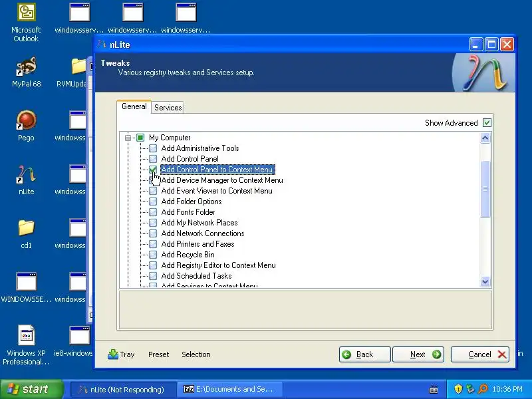Click the on-screen keyboard taskbar icon
Image resolution: width=532 pixels, height=399 pixels.
tap(434, 389)
